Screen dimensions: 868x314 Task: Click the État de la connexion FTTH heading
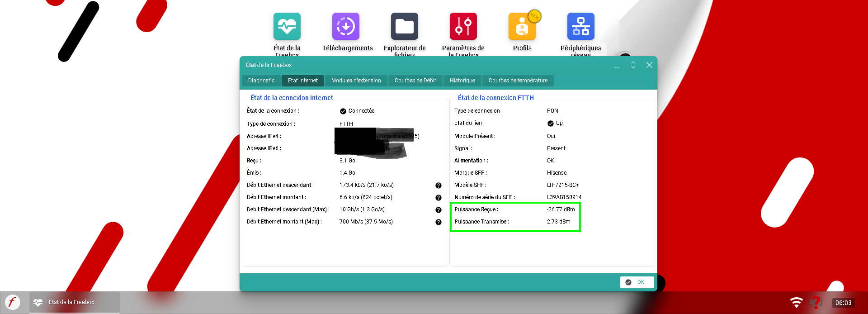pos(496,98)
